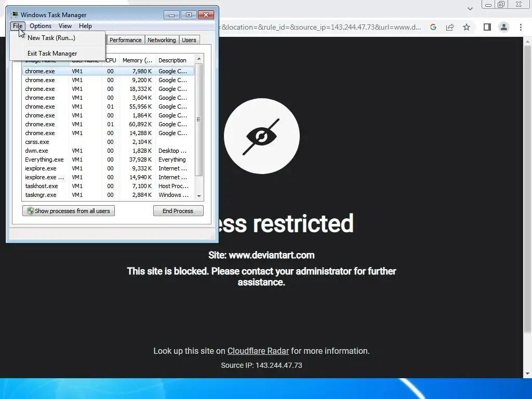Screen dimensions: 532x399
Task: Switch to the Networking tab
Action: click(162, 40)
